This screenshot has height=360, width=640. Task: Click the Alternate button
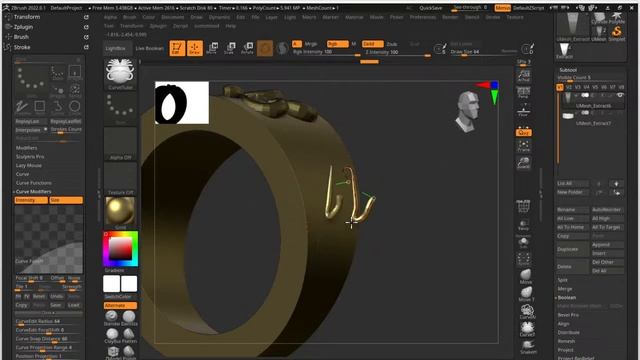point(120,305)
